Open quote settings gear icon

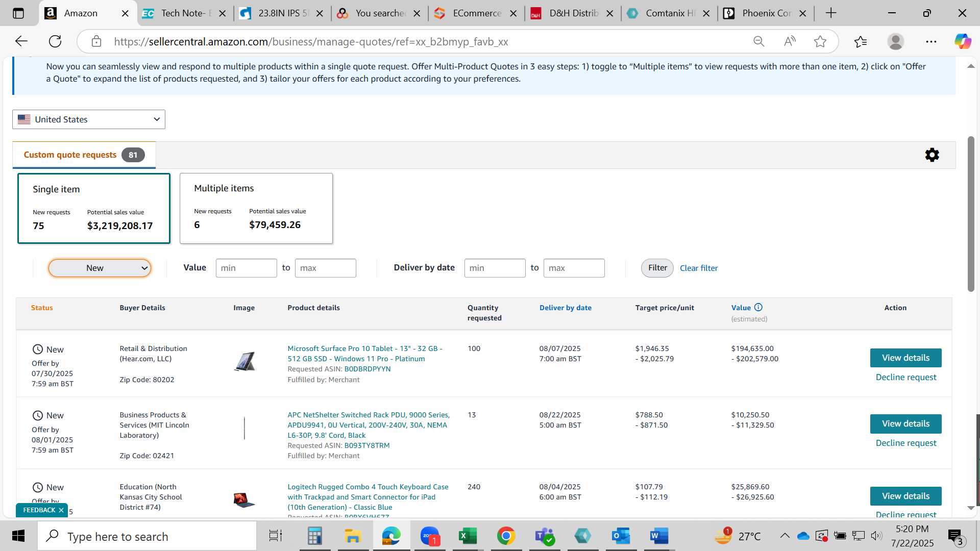(932, 155)
